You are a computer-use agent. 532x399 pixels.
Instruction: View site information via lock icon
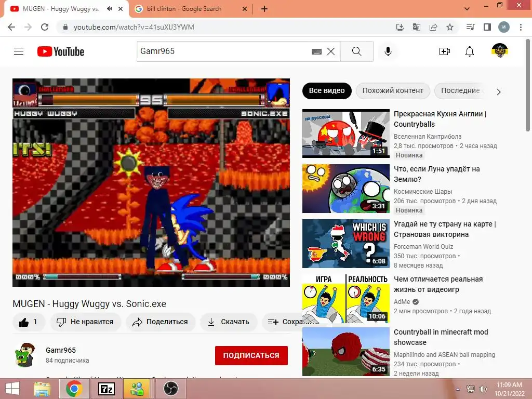click(x=66, y=27)
